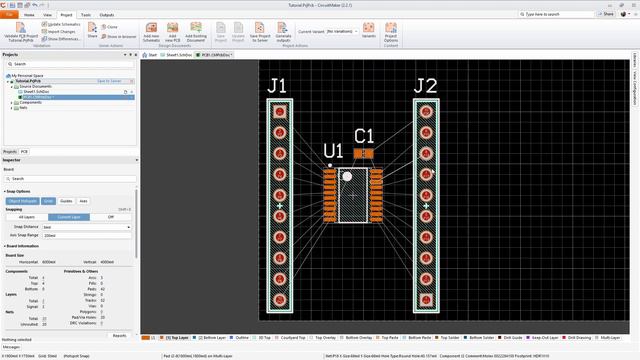
Task: Click the Save icon in quick access toolbar
Action: click(x=12, y=5)
